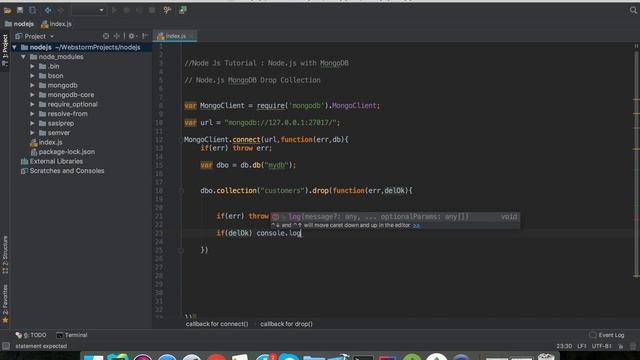Open the run configuration dropdown
This screenshot has height=360, width=640.
click(89, 10)
